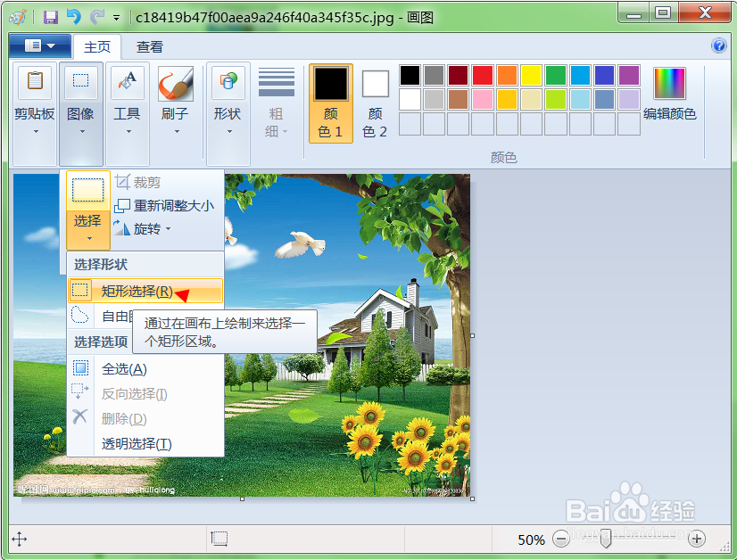Image resolution: width=737 pixels, height=560 pixels.
Task: Expand the 刷子 brush dropdown arrow
Action: click(x=177, y=132)
